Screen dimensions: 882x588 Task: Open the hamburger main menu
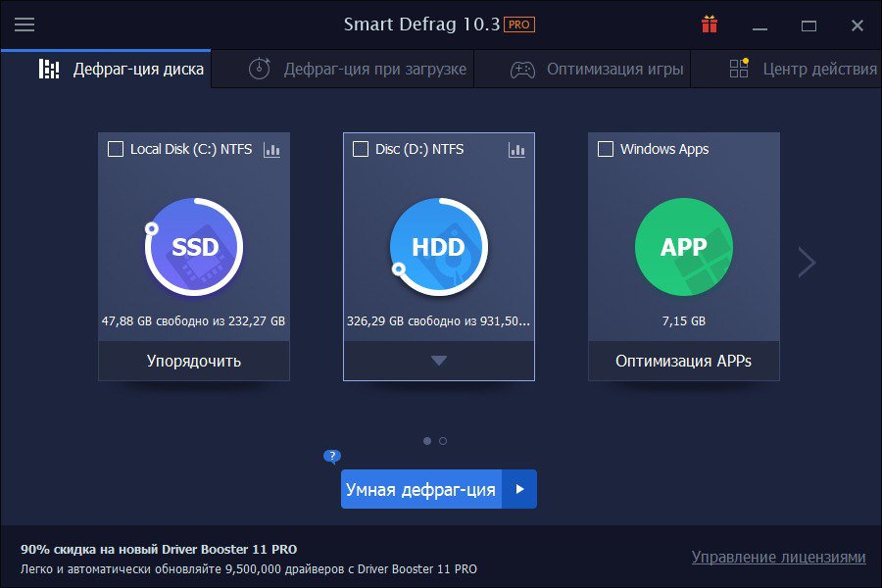[x=24, y=24]
